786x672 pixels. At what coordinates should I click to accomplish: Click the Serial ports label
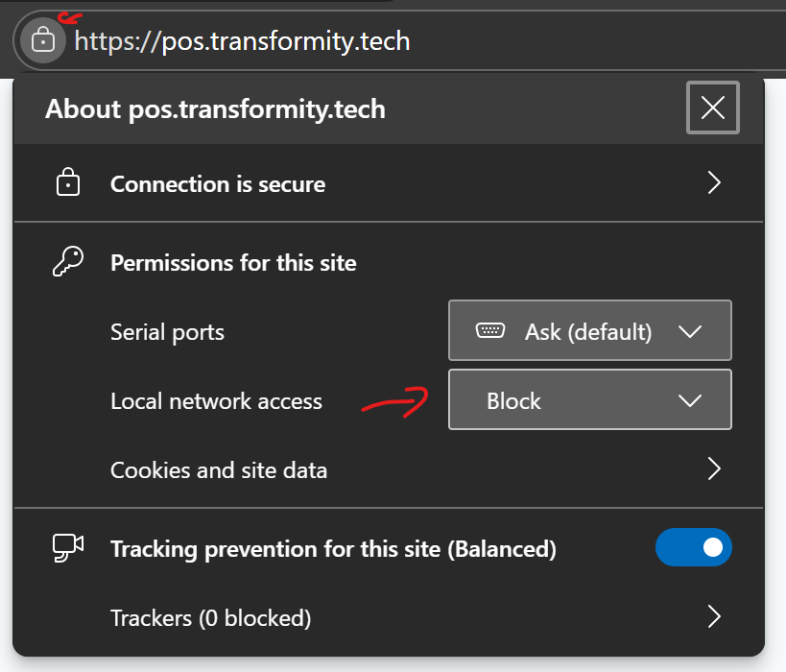tap(167, 332)
